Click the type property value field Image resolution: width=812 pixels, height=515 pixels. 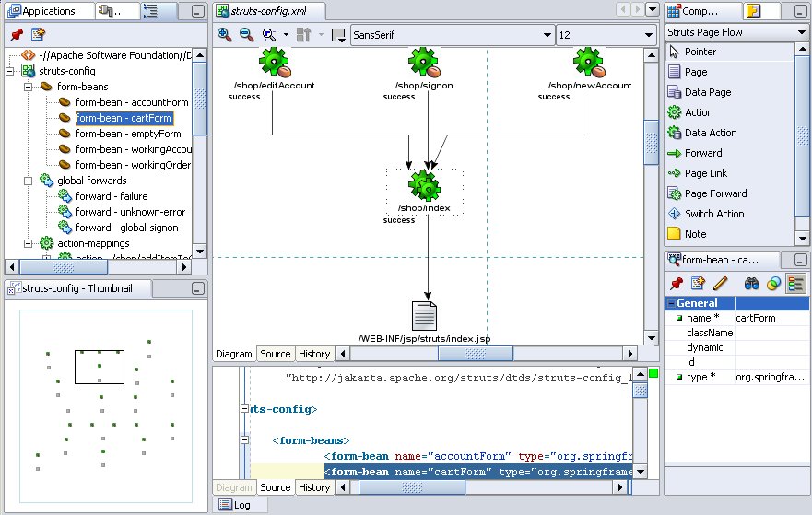pos(771,377)
